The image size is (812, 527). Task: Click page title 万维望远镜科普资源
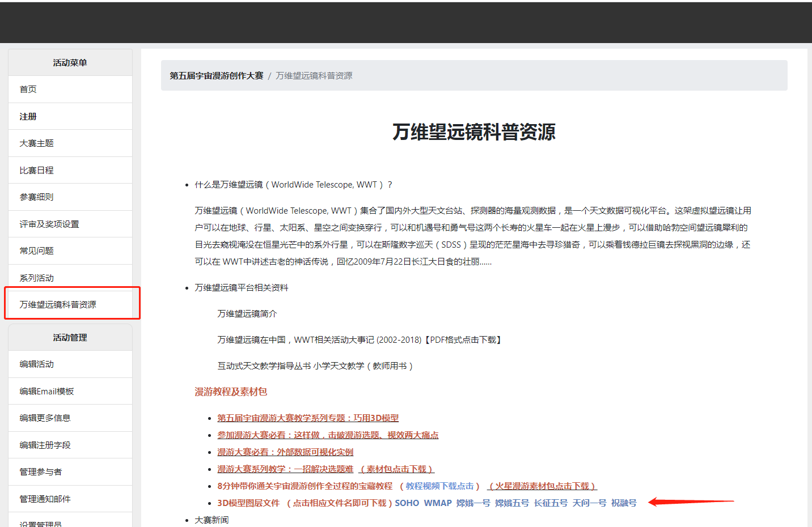click(x=474, y=132)
